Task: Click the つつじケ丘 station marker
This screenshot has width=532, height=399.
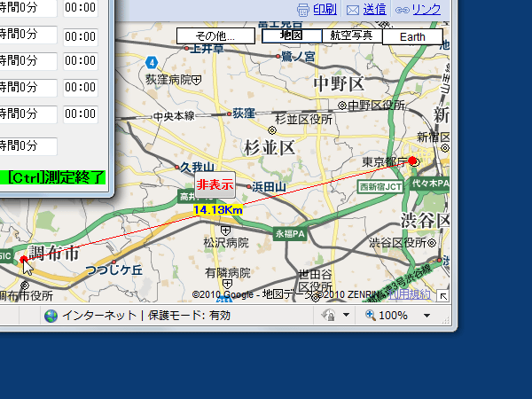Action: click(114, 262)
